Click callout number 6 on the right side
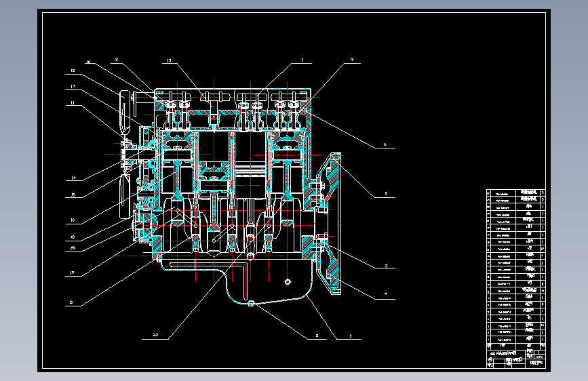 (x=385, y=144)
